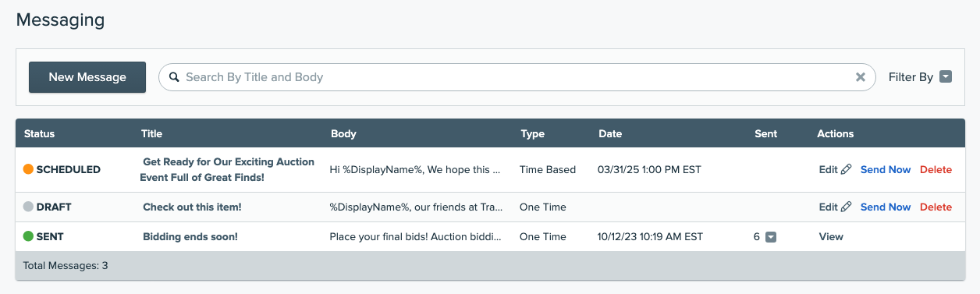Sort by the Date column header
The image size is (980, 294).
point(610,133)
